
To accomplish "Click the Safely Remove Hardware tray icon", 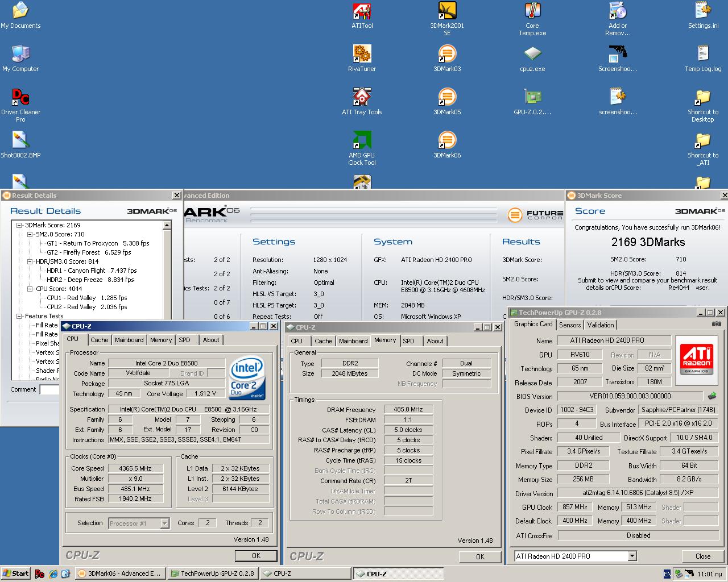I will point(680,573).
